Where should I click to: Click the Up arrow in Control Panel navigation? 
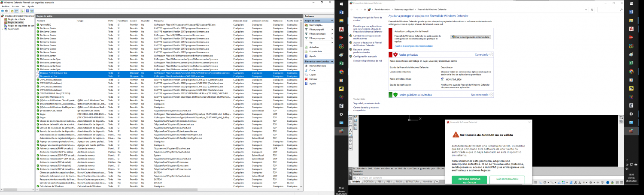pyautogui.click(x=365, y=9)
